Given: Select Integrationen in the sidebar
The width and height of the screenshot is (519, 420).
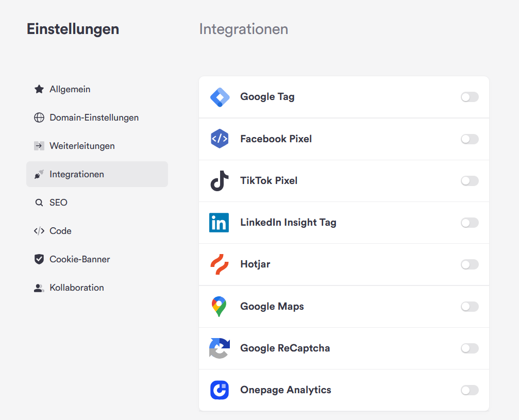Looking at the screenshot, I should click(x=97, y=174).
